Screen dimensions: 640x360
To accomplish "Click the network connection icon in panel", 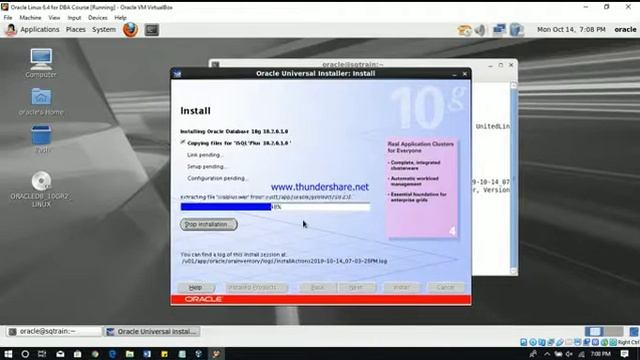I will (499, 30).
